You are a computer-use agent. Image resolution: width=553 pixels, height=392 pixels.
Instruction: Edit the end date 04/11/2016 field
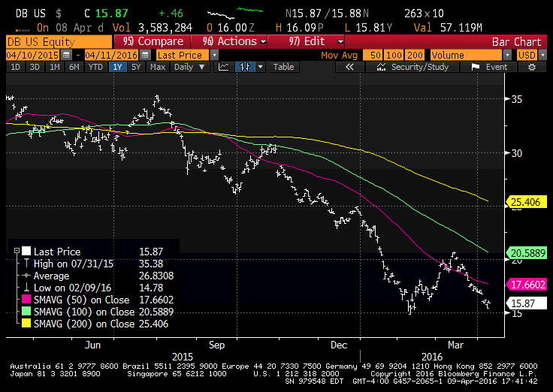(112, 56)
